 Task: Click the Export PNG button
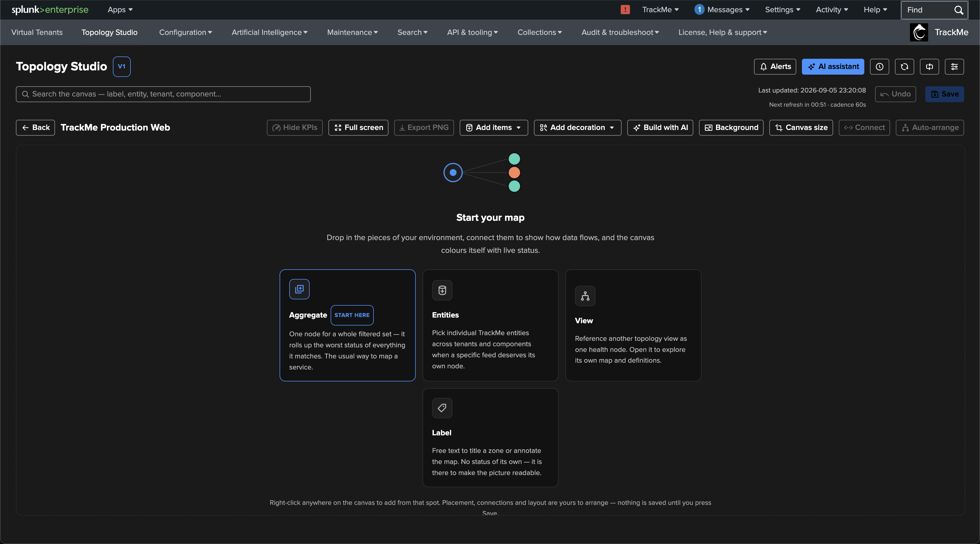424,127
